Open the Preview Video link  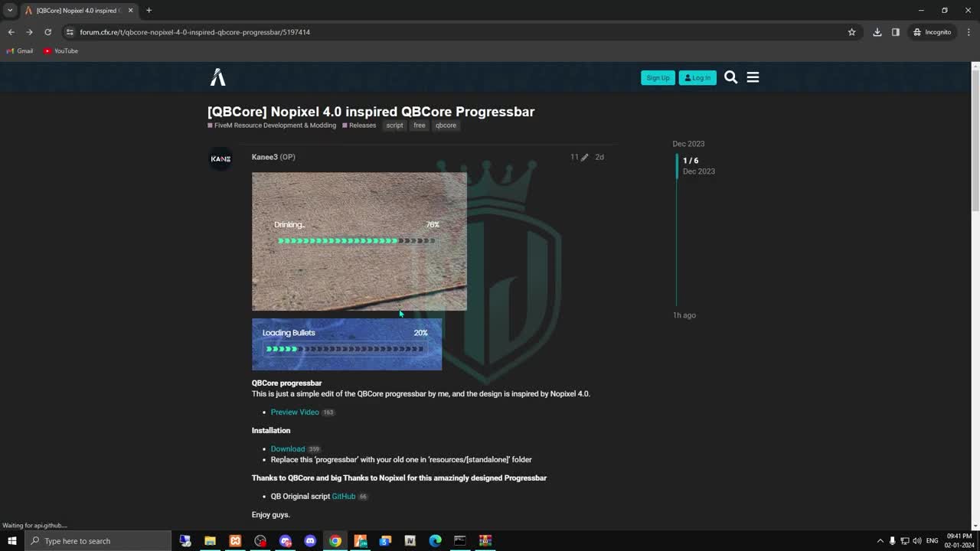(x=295, y=412)
